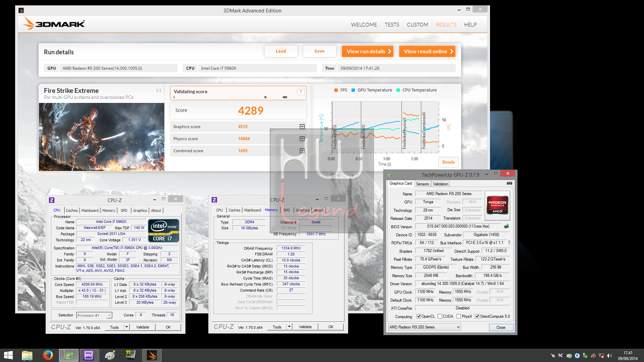Toggle the DirectCompute 5.0 checkbox
The height and width of the screenshot is (362, 644).
click(x=477, y=316)
